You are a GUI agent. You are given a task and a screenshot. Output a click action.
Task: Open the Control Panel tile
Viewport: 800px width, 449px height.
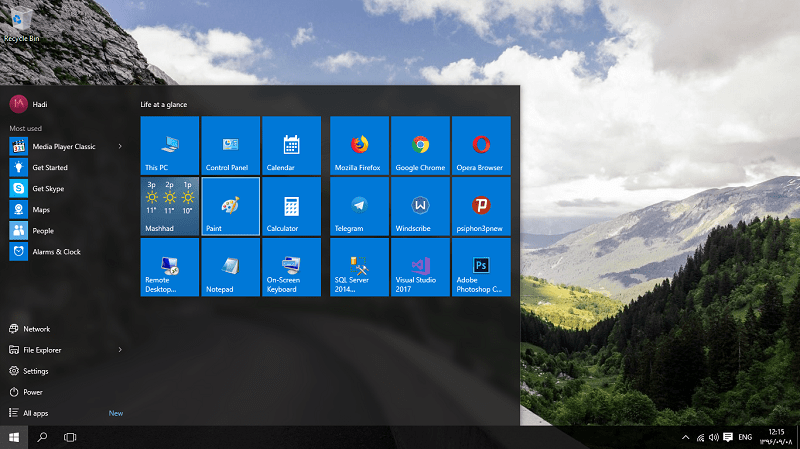(x=231, y=145)
